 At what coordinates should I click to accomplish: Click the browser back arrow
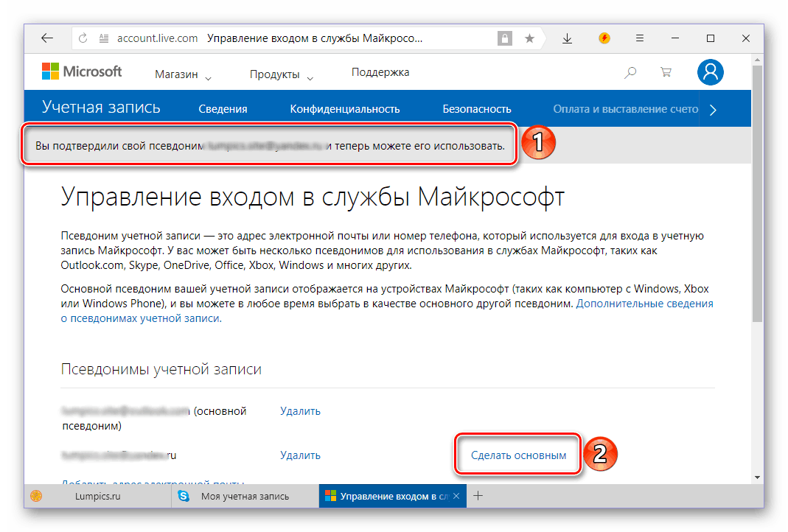[x=46, y=38]
